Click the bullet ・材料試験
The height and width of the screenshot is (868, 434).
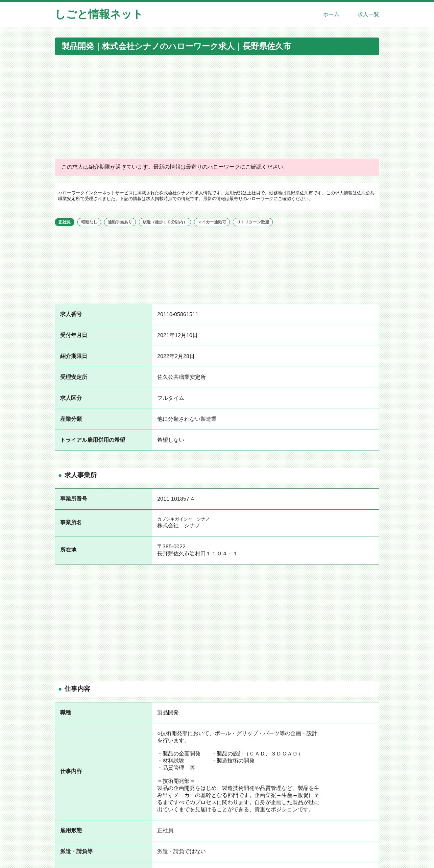click(171, 761)
